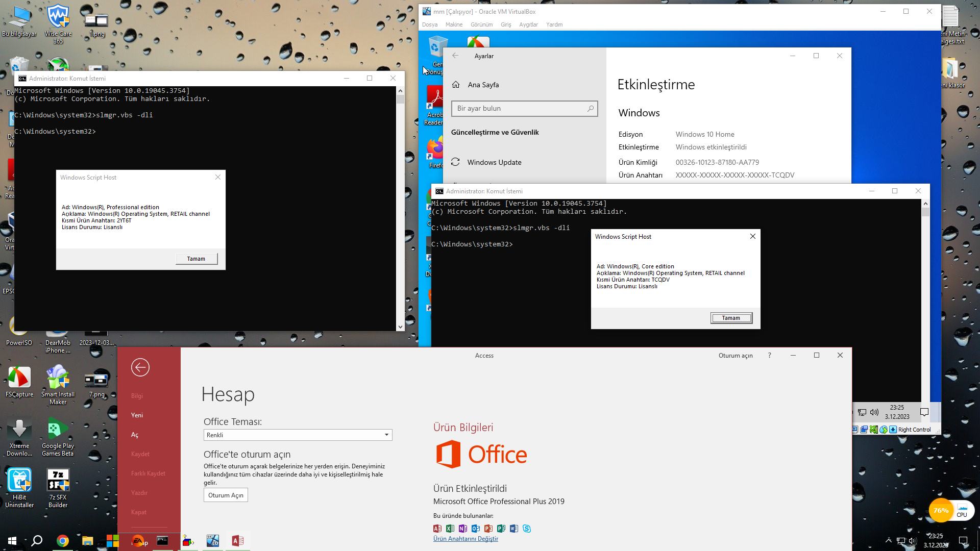Image resolution: width=980 pixels, height=551 pixels.
Task: Select Yeni in Access sidebar
Action: tap(137, 415)
